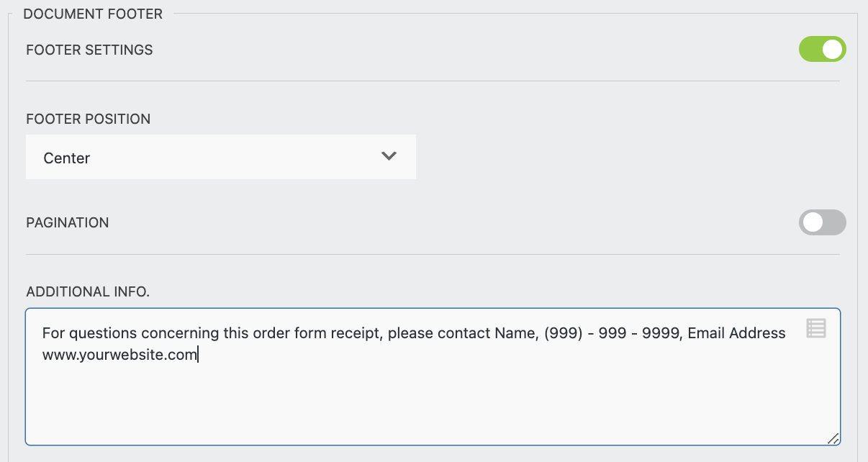
Task: Select the DOCUMENT FOOTER section header
Action: (x=93, y=13)
